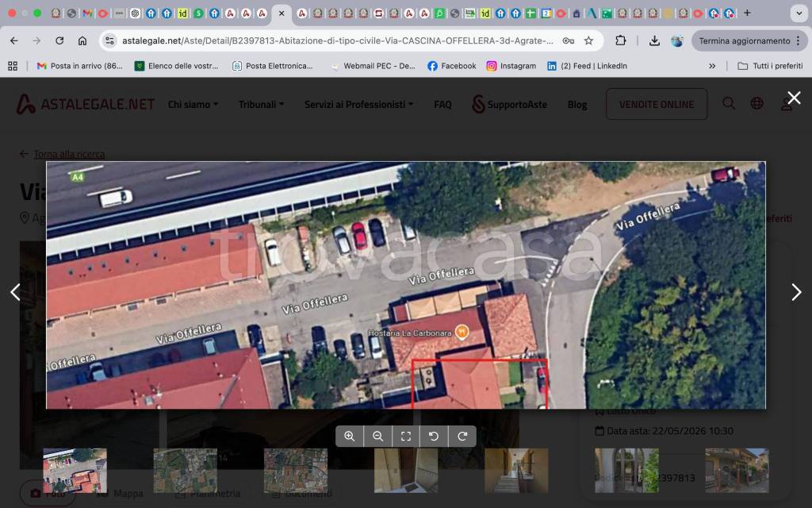Expand Servizi ai Professionisti dropdown
The image size is (812, 508).
pos(358,104)
